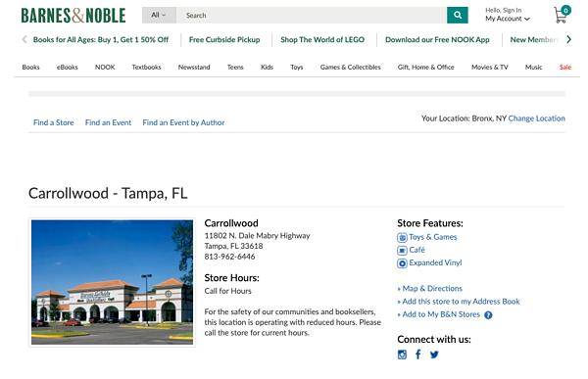588x379 pixels.
Task: Select the Find an Event by Author tab
Action: click(x=183, y=122)
